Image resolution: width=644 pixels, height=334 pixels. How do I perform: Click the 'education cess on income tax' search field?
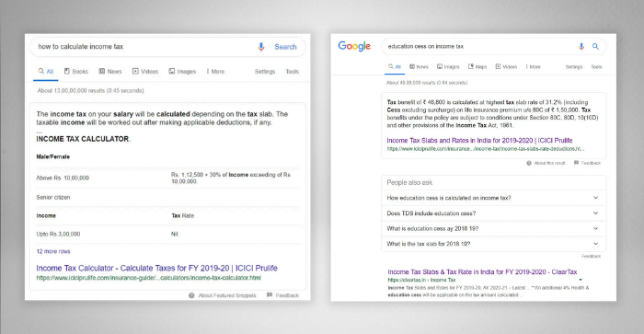coord(478,46)
